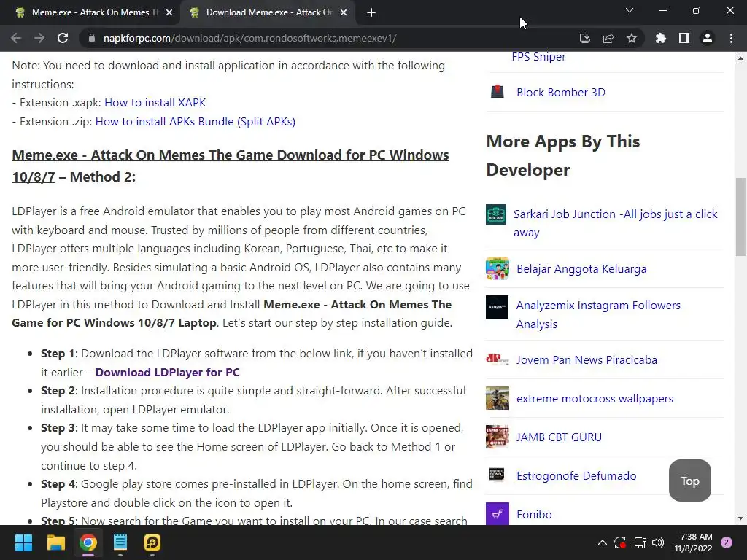
Task: Share this page via the share icon
Action: [608, 38]
